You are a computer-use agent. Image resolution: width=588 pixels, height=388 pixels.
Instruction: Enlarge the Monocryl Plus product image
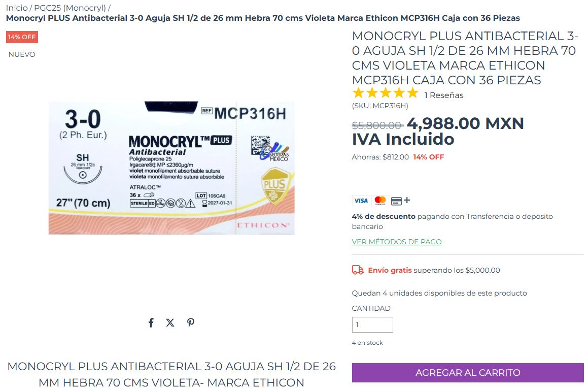[x=171, y=168]
